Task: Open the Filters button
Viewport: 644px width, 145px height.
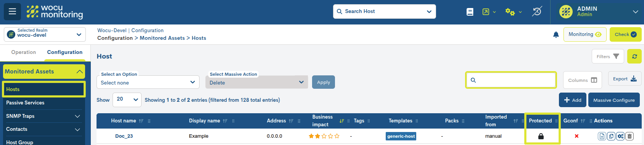Action: pos(608,56)
